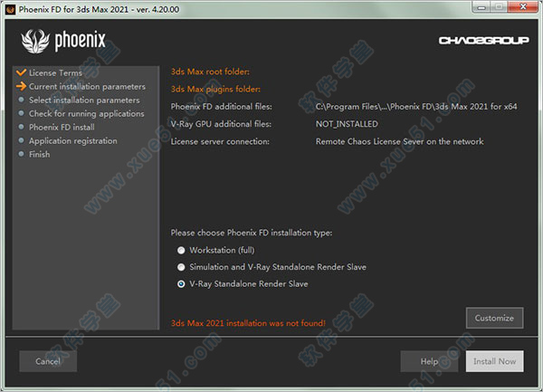Click the bullet beside Select installation parameters
Screen dimensions: 543x392
(21, 100)
